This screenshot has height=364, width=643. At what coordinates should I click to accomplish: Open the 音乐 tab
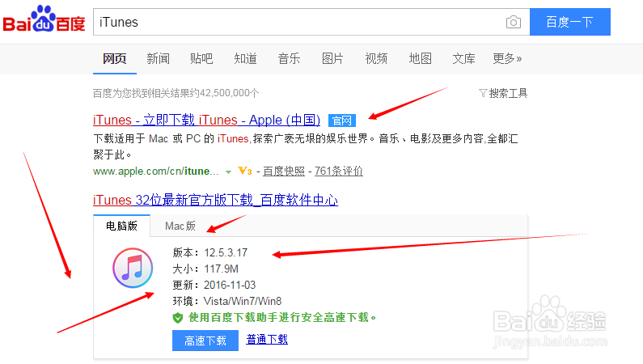(x=289, y=58)
